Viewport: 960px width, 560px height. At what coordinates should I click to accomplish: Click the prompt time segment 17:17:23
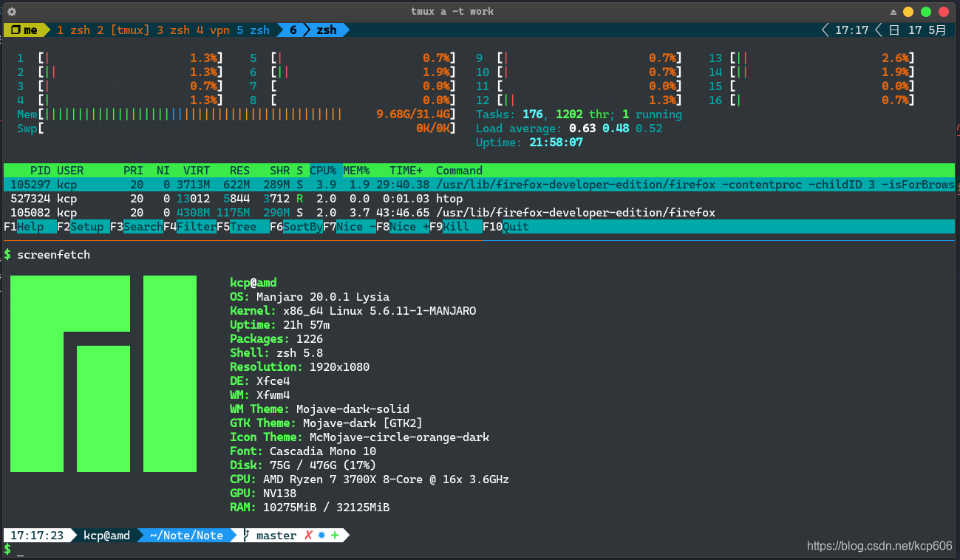[37, 536]
